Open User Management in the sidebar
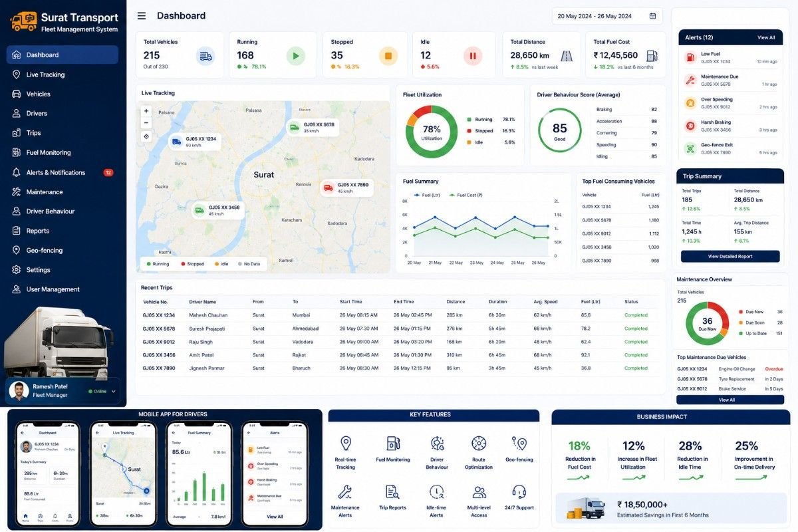The width and height of the screenshot is (798, 532). pos(63,289)
